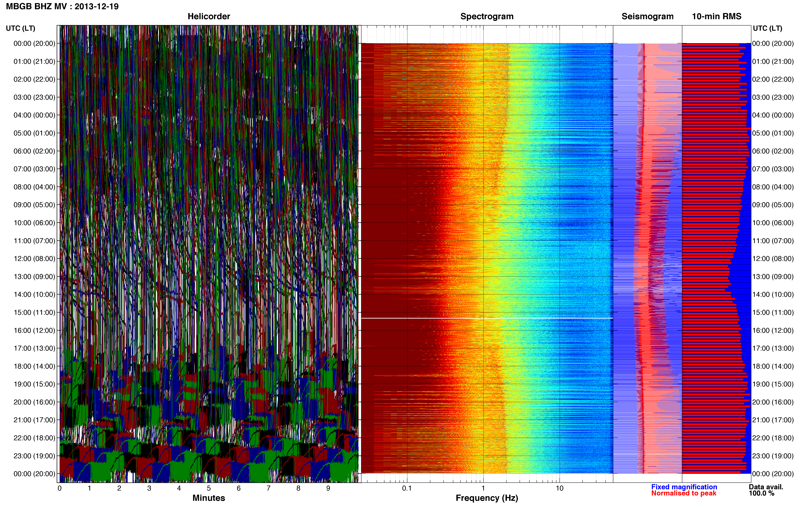Click the left '12:00 (08:00)' time label
Image resolution: width=812 pixels, height=508 pixels.
(34, 259)
